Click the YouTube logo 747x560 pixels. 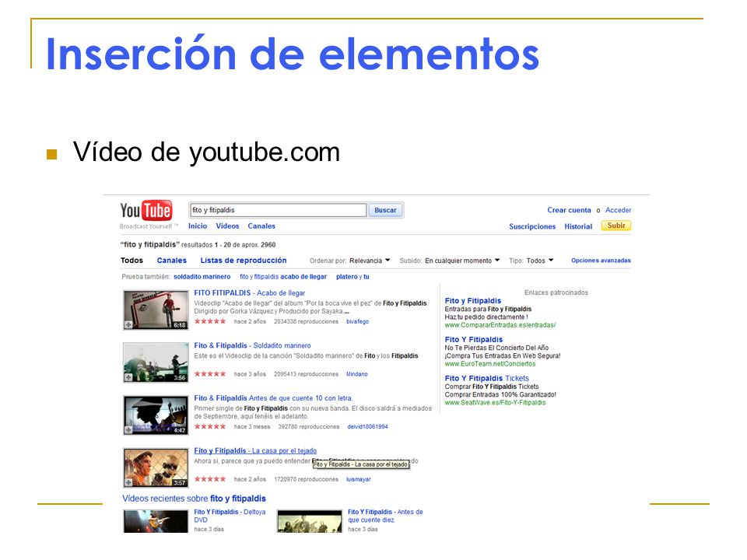(x=146, y=211)
